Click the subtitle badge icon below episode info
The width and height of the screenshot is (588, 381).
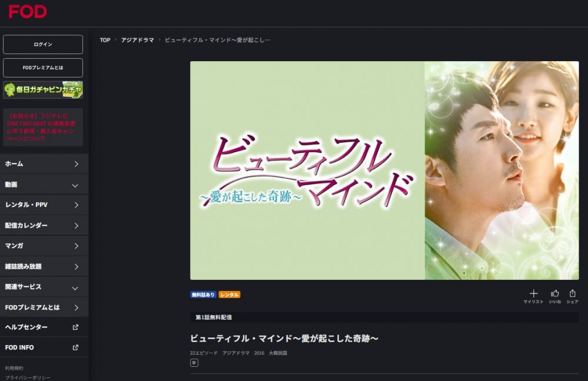(x=194, y=363)
